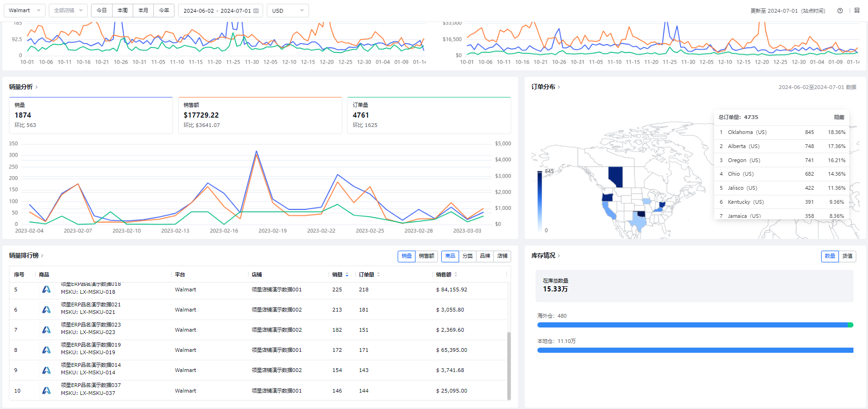Click the Oklahoma (US) row
Image resolution: width=868 pixels, height=409 pixels.
(782, 132)
